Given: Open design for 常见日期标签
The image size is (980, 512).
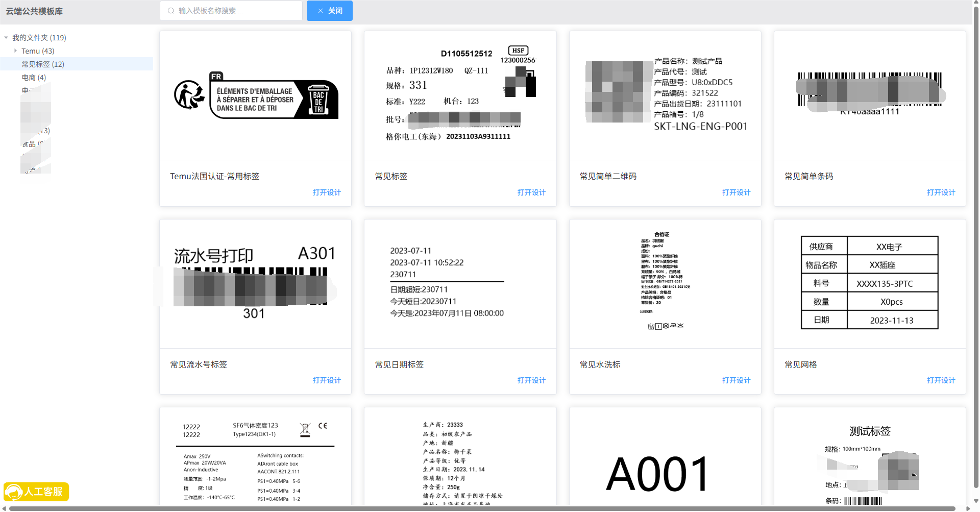Looking at the screenshot, I should pos(531,380).
